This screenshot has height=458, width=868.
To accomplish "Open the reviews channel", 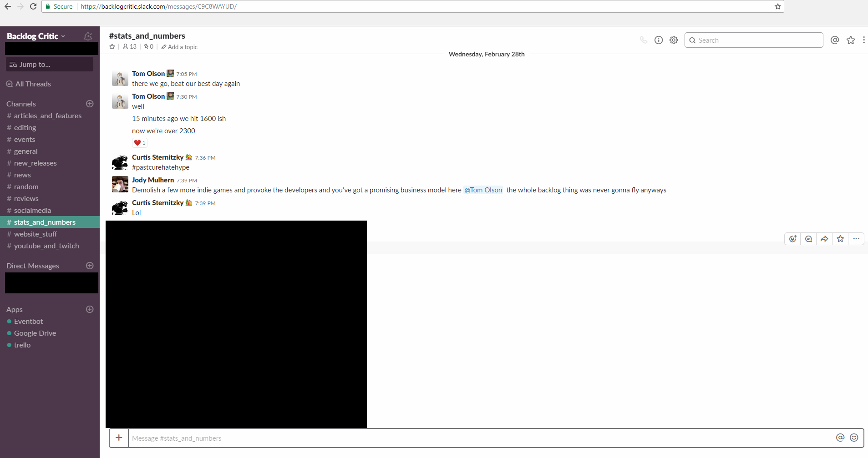I will (26, 199).
